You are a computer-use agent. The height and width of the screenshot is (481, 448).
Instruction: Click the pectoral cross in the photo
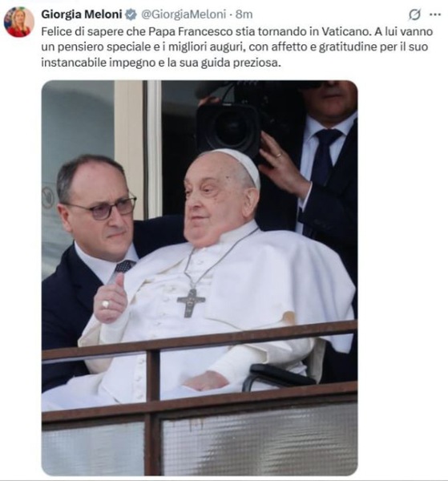pyautogui.click(x=191, y=302)
